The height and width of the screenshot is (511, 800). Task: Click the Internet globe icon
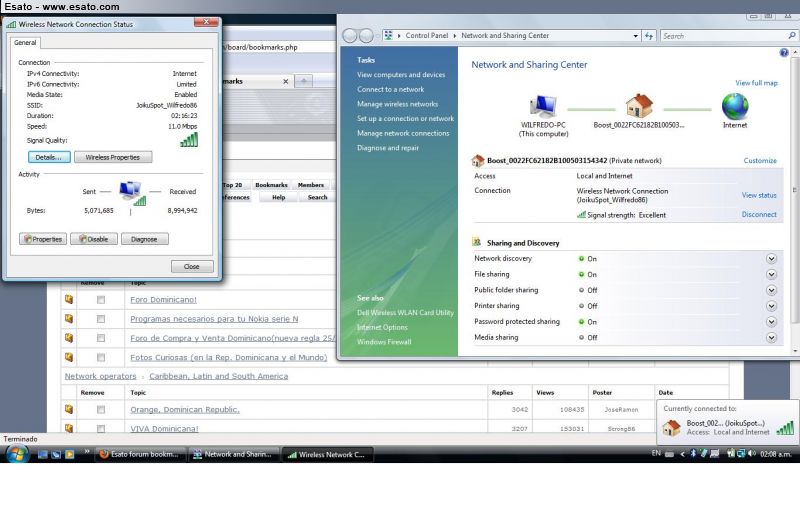click(735, 106)
